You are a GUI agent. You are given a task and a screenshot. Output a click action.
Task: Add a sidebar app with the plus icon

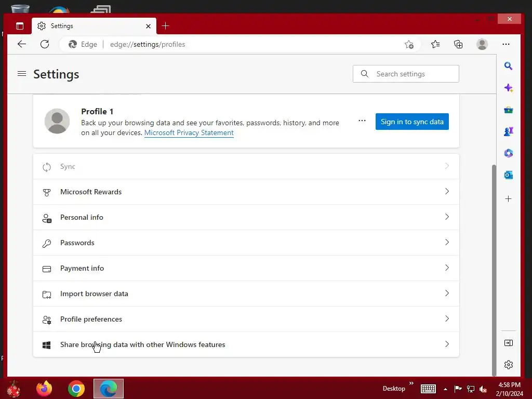pos(508,199)
